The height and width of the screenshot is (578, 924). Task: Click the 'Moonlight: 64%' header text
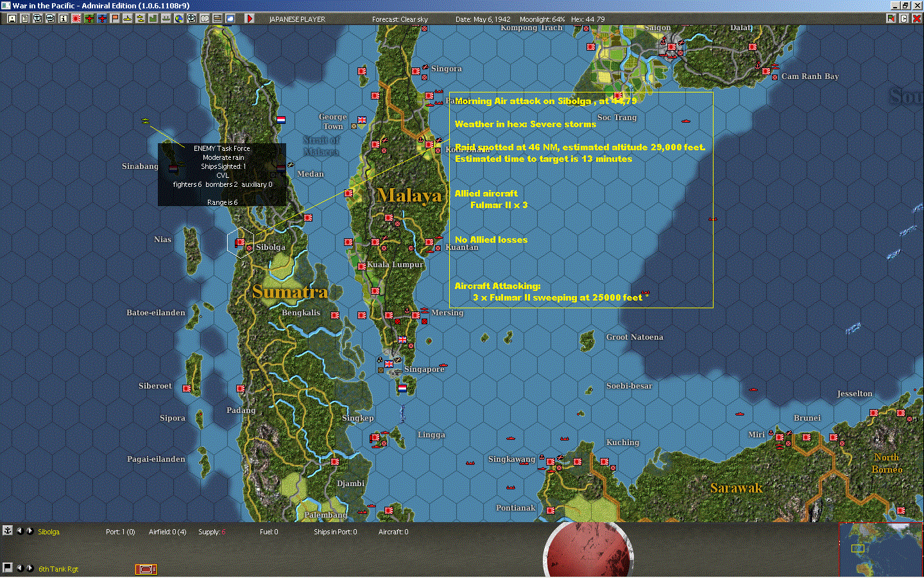542,19
